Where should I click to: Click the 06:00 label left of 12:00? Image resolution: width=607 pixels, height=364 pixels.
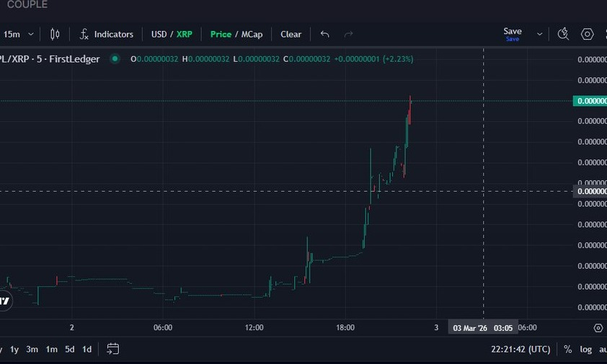click(163, 327)
